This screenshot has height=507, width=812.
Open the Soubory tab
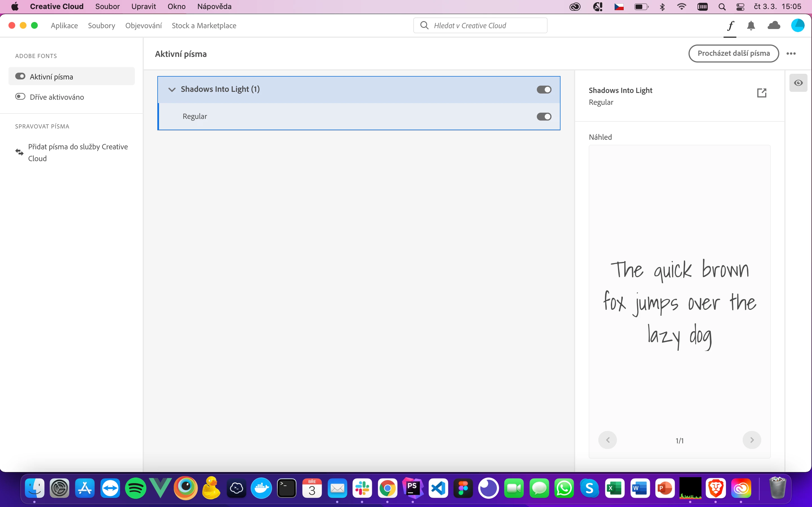click(101, 26)
